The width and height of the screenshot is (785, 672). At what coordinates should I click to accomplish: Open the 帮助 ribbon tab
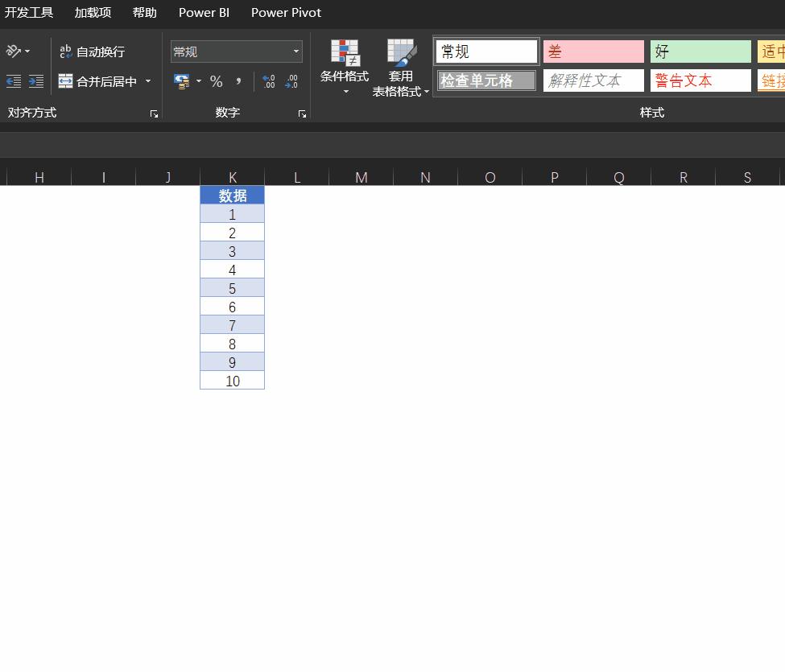click(144, 13)
